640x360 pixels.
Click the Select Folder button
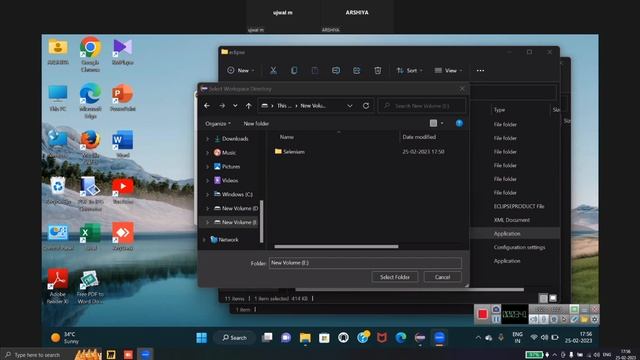pos(395,277)
